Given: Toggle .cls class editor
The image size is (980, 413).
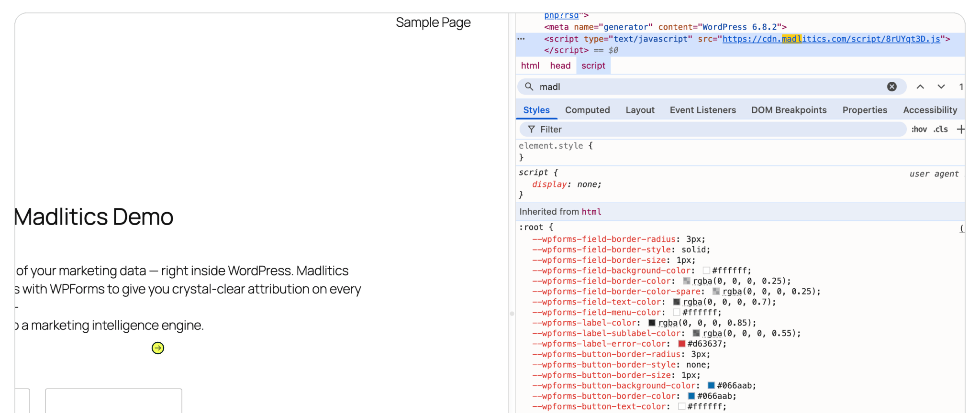Looking at the screenshot, I should [x=940, y=129].
